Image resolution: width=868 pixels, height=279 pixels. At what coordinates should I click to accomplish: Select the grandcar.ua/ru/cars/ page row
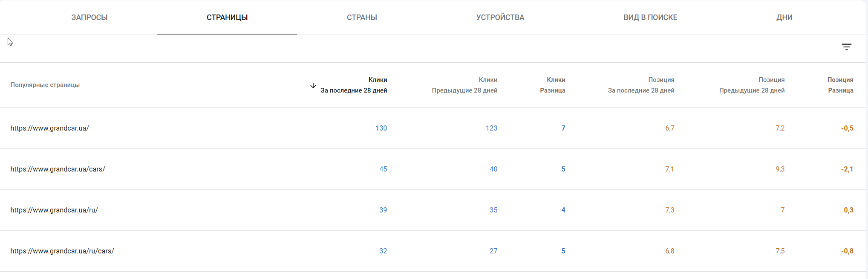[62, 251]
